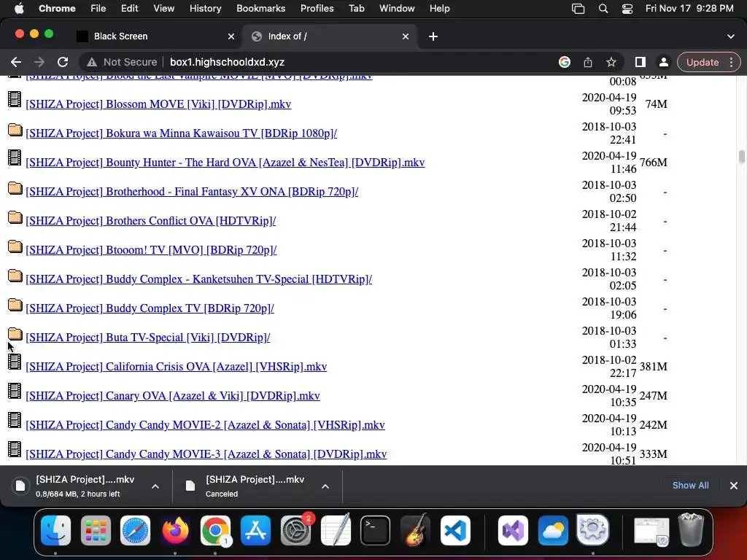Click the film icon beside Blossom MOVE
747x560 pixels.
(15, 99)
